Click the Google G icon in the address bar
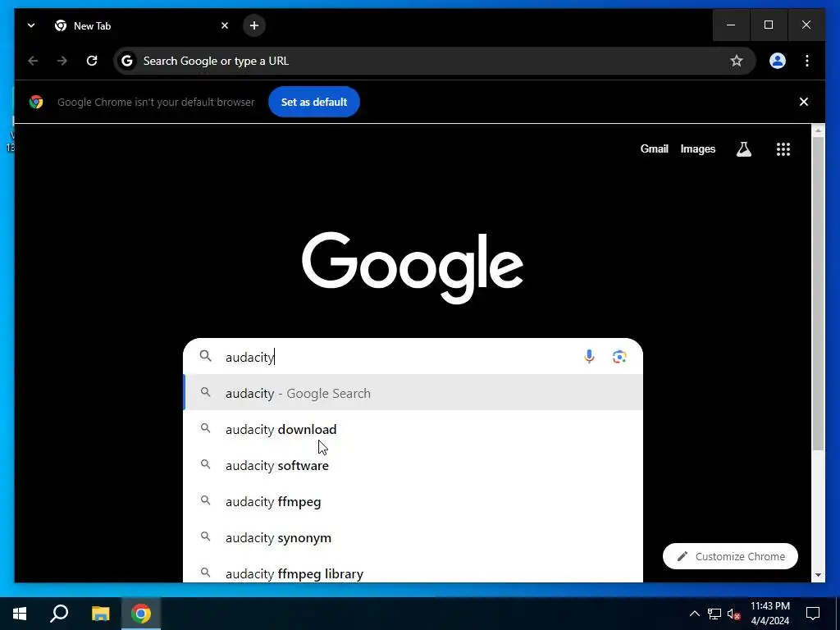This screenshot has width=840, height=630. (127, 61)
